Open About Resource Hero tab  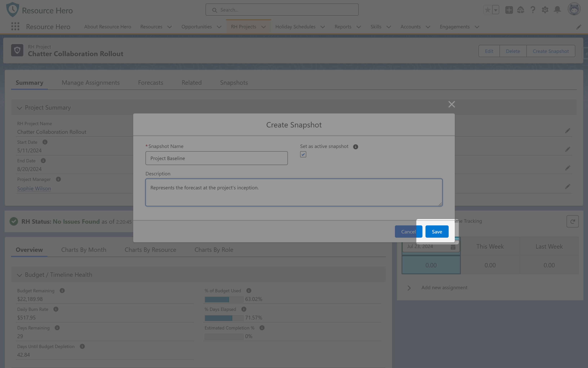(x=107, y=26)
